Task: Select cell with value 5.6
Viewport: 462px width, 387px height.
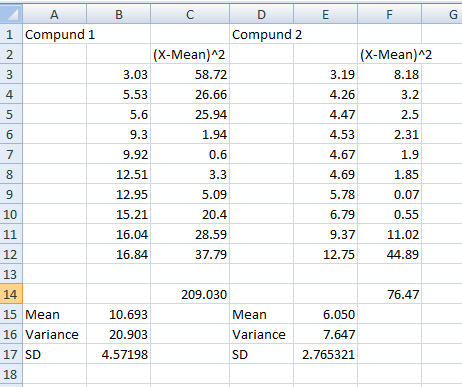Action: tap(118, 114)
